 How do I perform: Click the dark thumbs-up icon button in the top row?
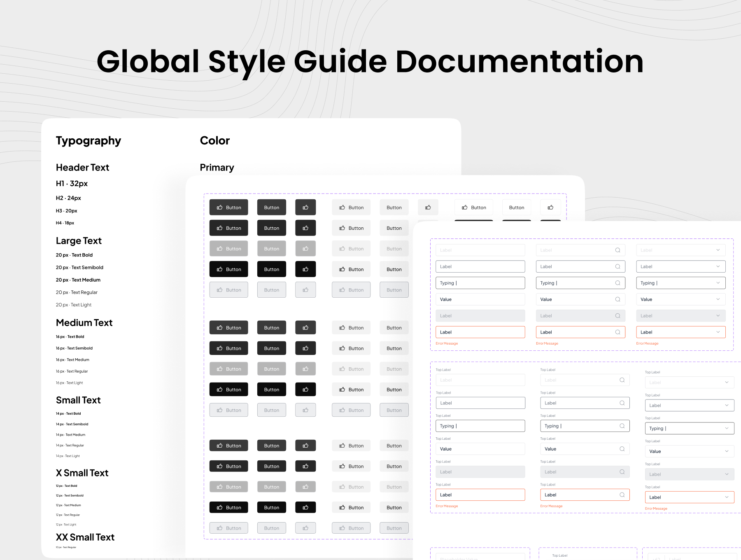click(305, 208)
